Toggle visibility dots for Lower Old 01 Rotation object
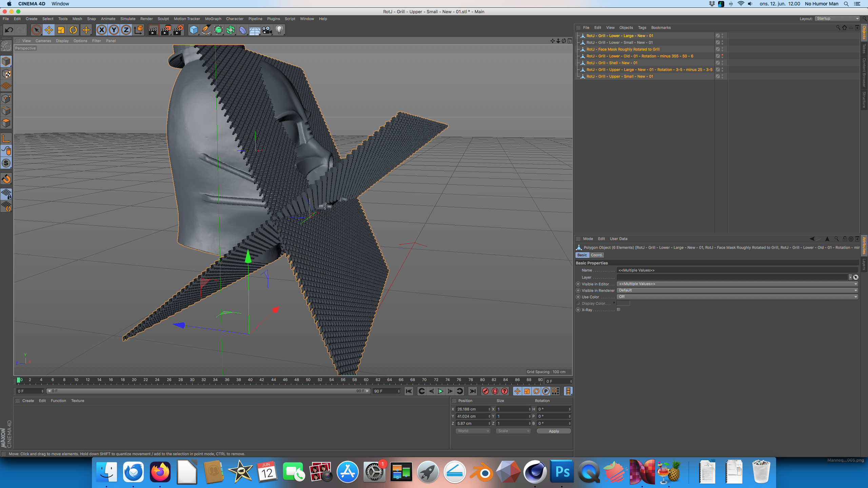868x488 pixels. click(x=722, y=56)
